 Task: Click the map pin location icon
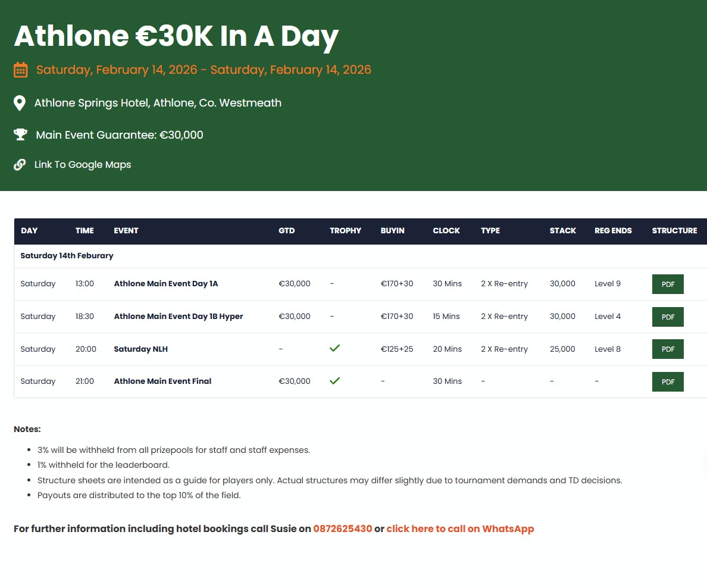click(x=20, y=103)
